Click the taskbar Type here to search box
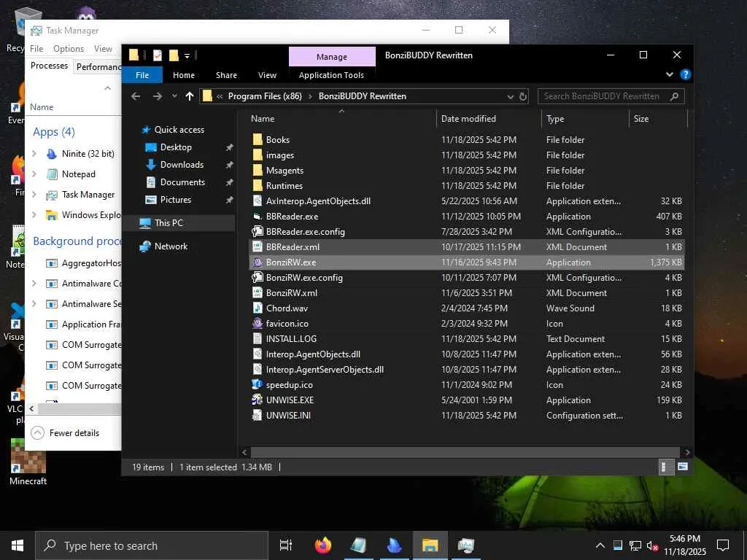This screenshot has width=747, height=560. click(152, 545)
